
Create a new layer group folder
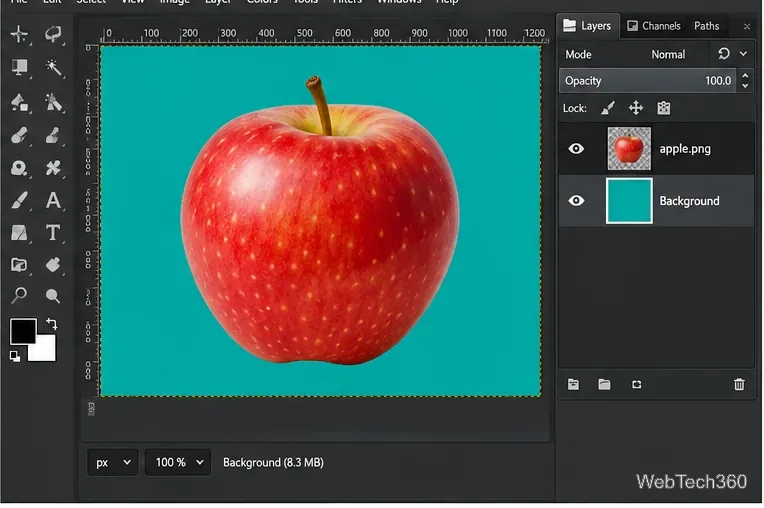pos(604,384)
